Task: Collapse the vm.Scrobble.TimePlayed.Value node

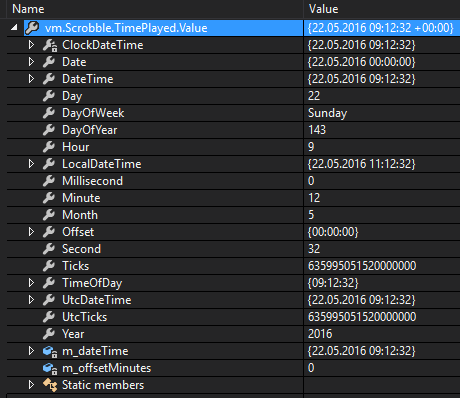Action: [14, 28]
